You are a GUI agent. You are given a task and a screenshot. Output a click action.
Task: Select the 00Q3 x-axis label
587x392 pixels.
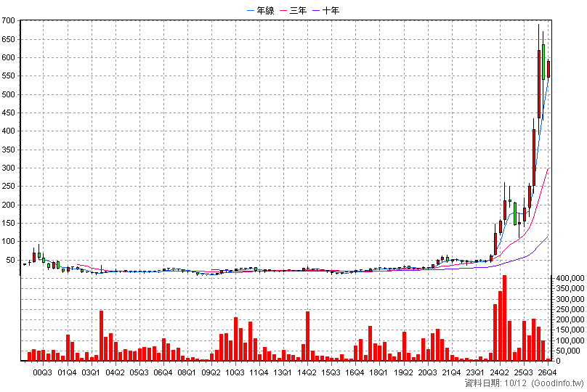pyautogui.click(x=43, y=372)
